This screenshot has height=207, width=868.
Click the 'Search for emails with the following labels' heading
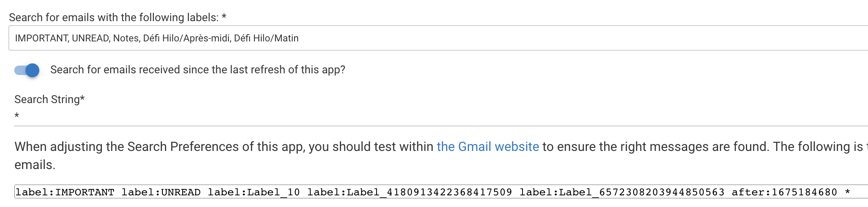click(x=117, y=17)
